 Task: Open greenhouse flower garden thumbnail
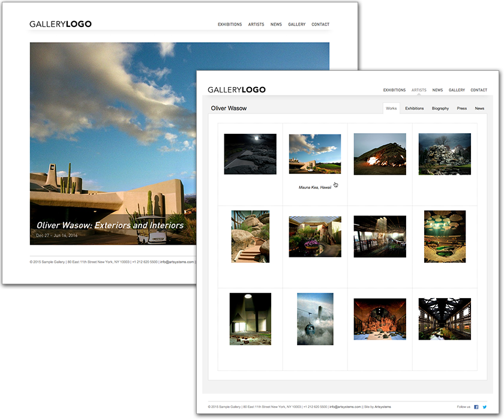click(x=315, y=236)
